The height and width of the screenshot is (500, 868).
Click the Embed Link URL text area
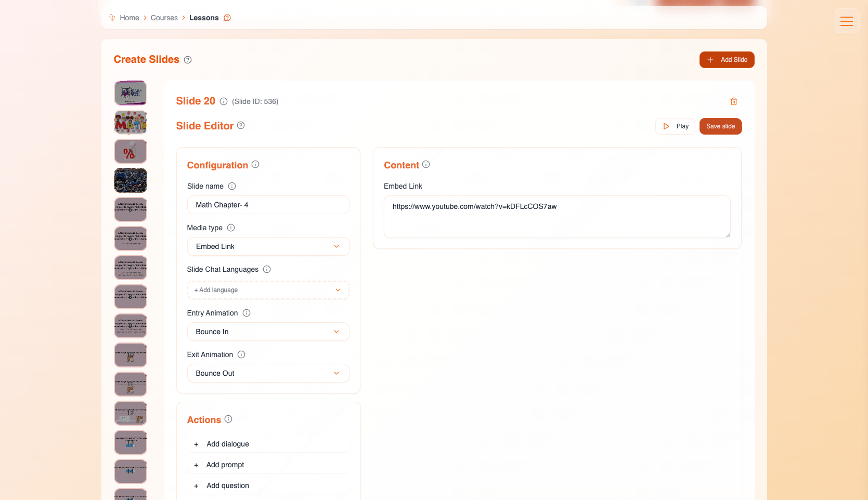(557, 217)
